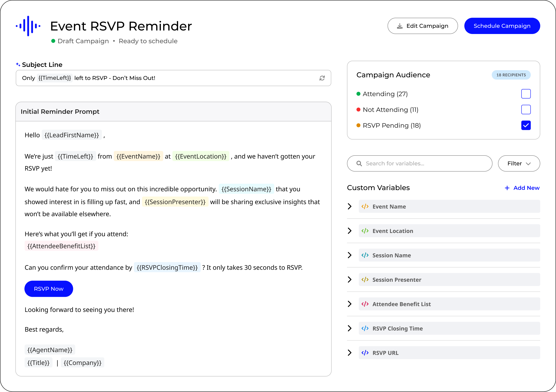The height and width of the screenshot is (392, 556).
Task: Click the {{Title}} variable tag
Action: pyautogui.click(x=38, y=363)
